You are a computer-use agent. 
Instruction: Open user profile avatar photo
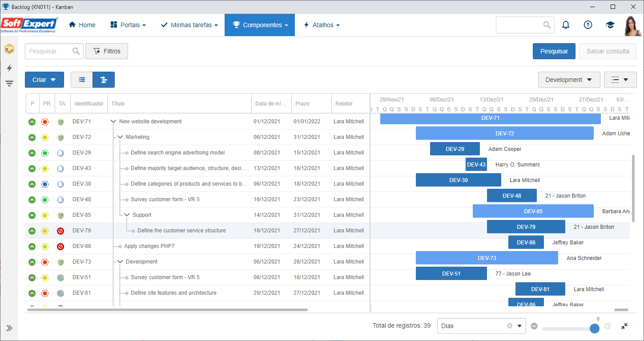pos(632,25)
